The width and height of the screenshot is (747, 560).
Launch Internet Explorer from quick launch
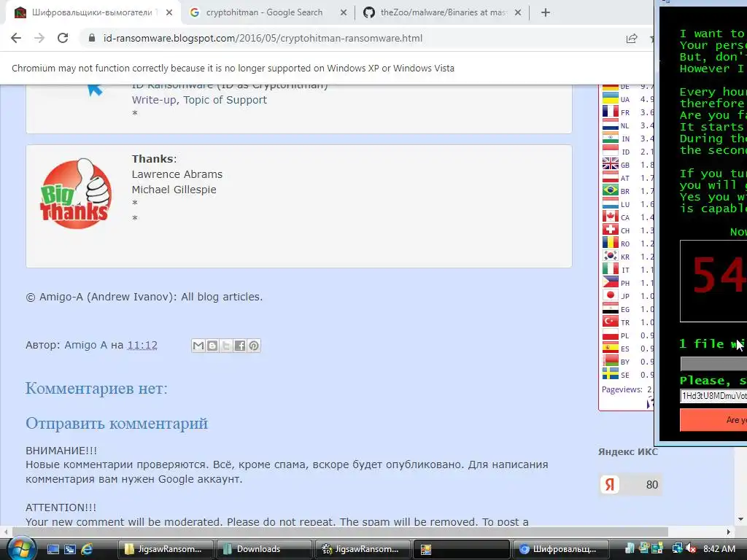pos(87,550)
